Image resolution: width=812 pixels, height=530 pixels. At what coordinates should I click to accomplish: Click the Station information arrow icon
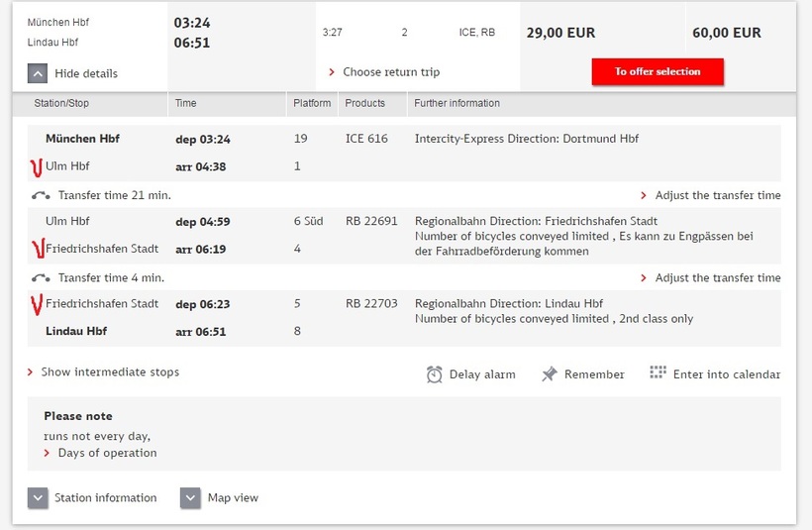[x=38, y=497]
